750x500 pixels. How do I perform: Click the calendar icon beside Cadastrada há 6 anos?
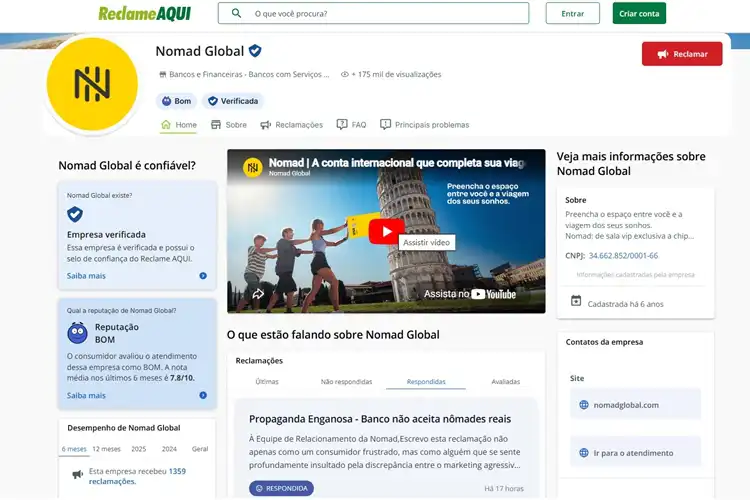coord(576,301)
